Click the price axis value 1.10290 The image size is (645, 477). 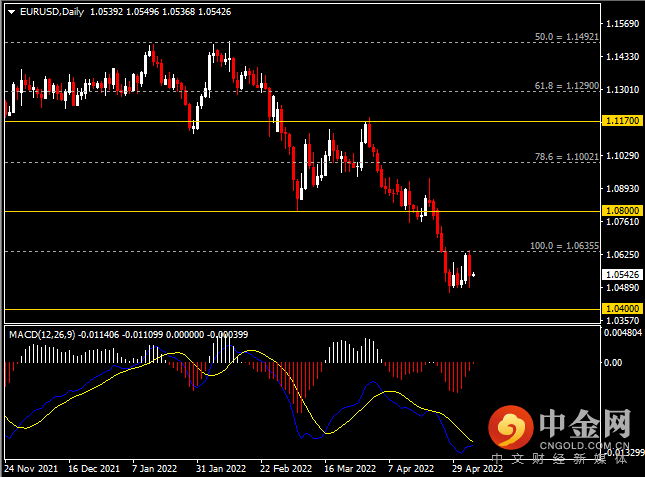pos(622,156)
